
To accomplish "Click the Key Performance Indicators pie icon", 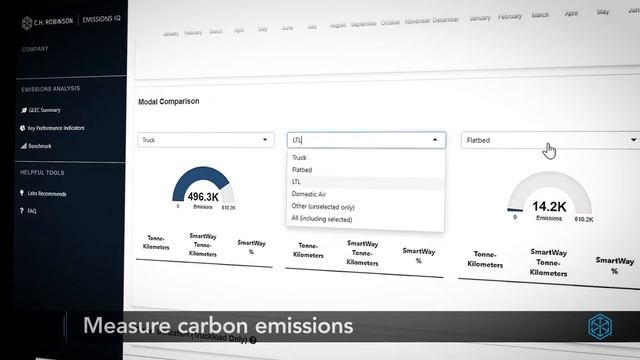I will pos(22,128).
